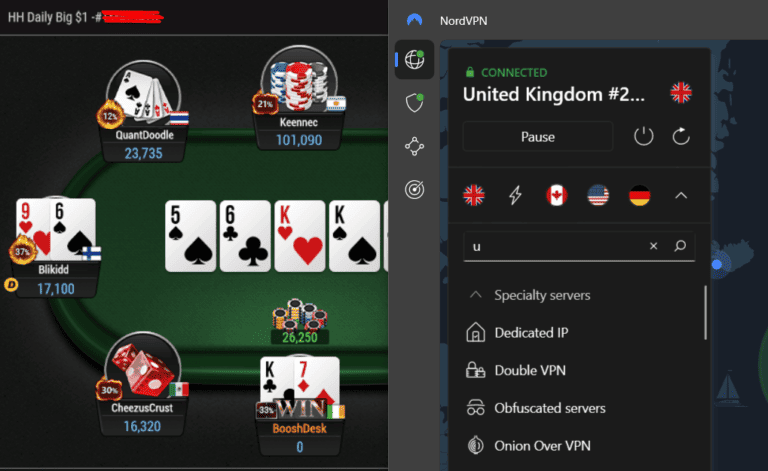The height and width of the screenshot is (471, 768).
Task: Click the reconnect refresh arrow icon
Action: click(x=681, y=137)
